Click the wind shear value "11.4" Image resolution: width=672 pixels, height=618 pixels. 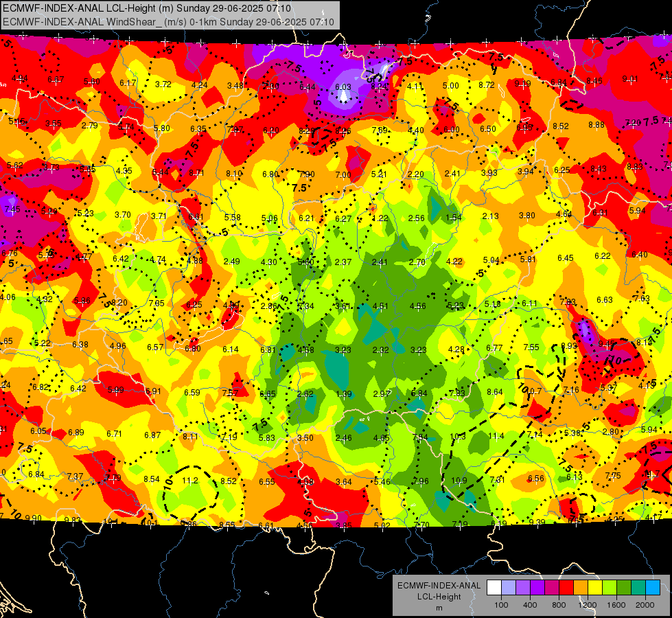pos(496,436)
